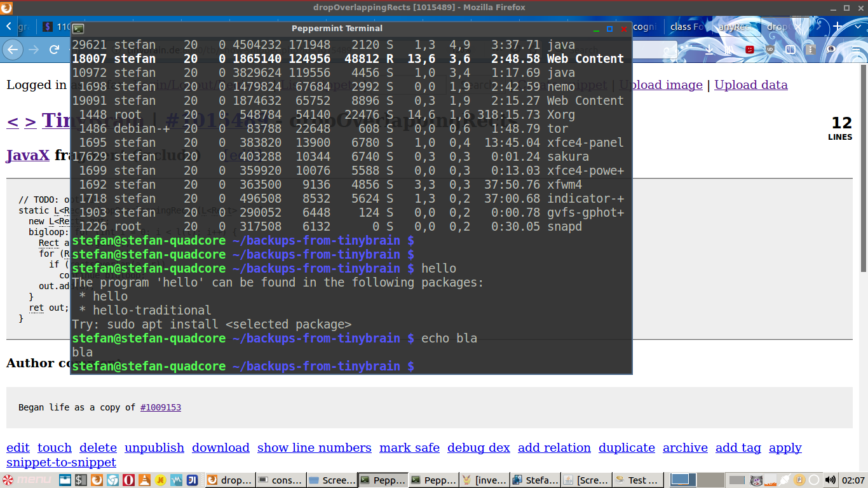Image resolution: width=868 pixels, height=488 pixels.
Task: Click the 'download' snippet link
Action: [220, 448]
